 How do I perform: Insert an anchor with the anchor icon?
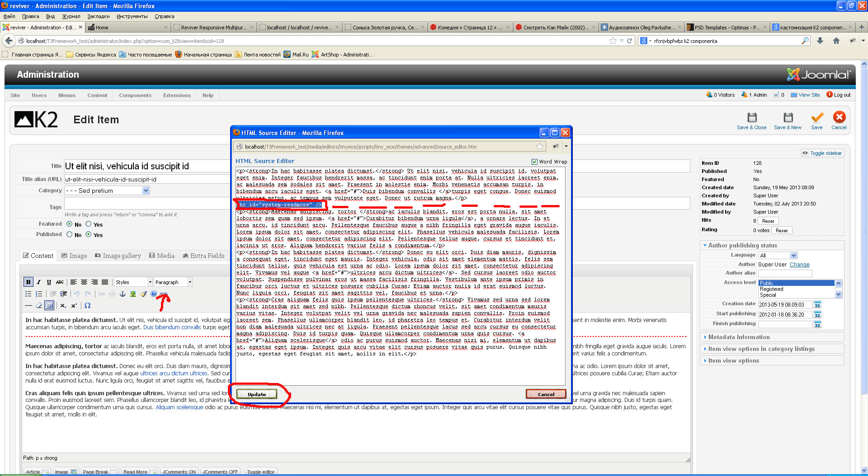click(x=122, y=294)
